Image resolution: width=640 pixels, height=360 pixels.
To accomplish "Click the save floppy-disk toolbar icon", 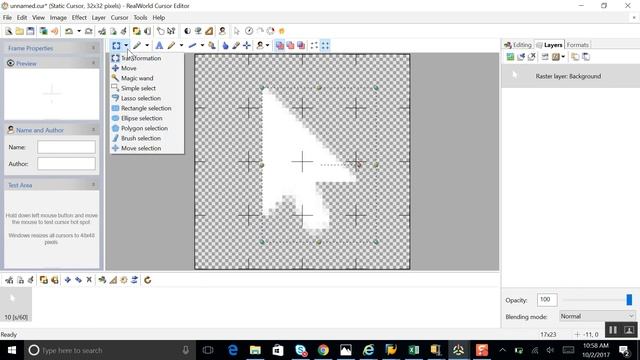I will click(x=31, y=31).
